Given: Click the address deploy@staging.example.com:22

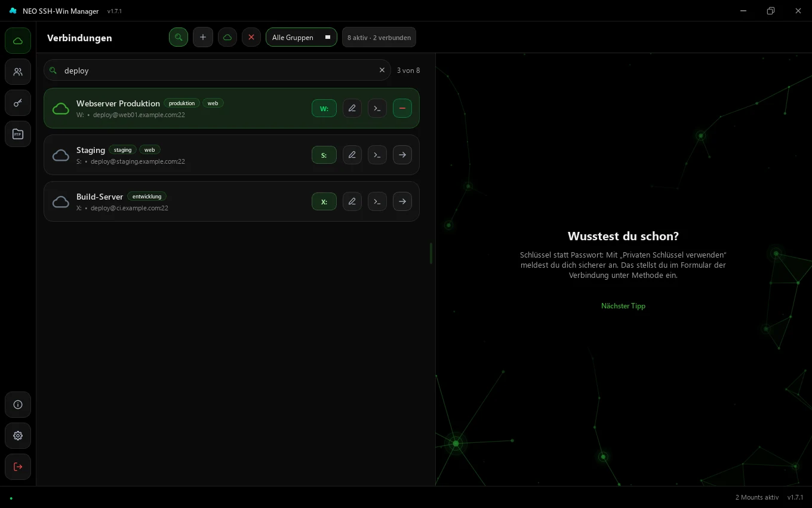Looking at the screenshot, I should 138,161.
